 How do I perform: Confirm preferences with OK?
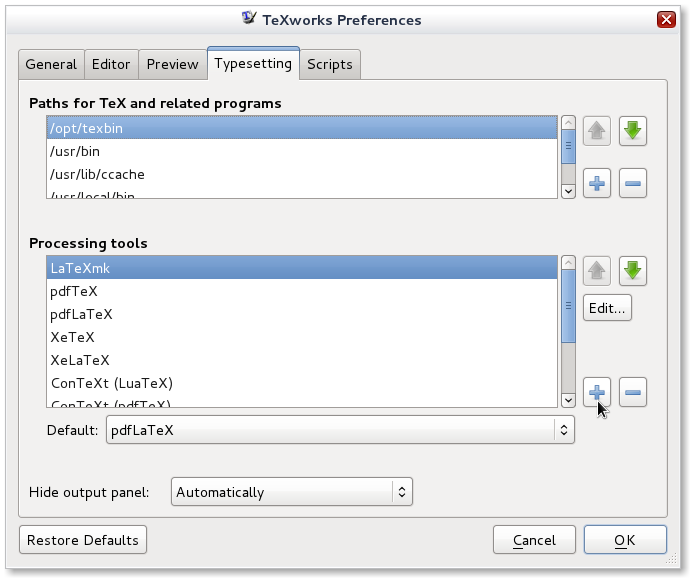click(625, 540)
